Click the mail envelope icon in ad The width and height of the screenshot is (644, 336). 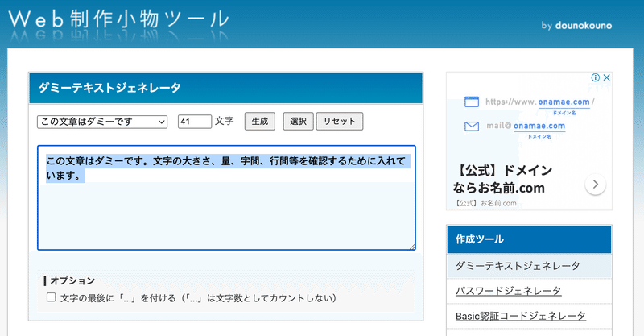[472, 127]
